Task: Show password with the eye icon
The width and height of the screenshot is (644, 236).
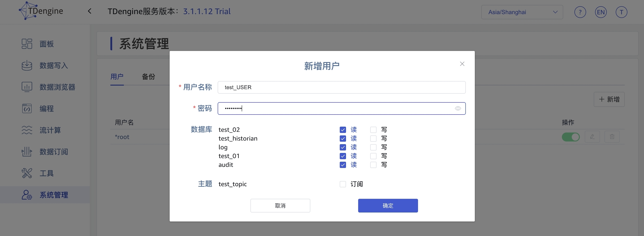Action: [x=458, y=108]
